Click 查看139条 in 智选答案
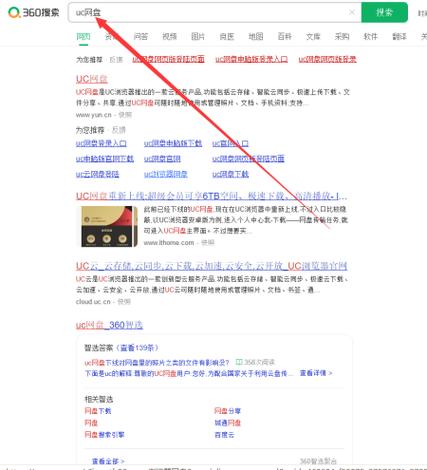 [x=137, y=348]
